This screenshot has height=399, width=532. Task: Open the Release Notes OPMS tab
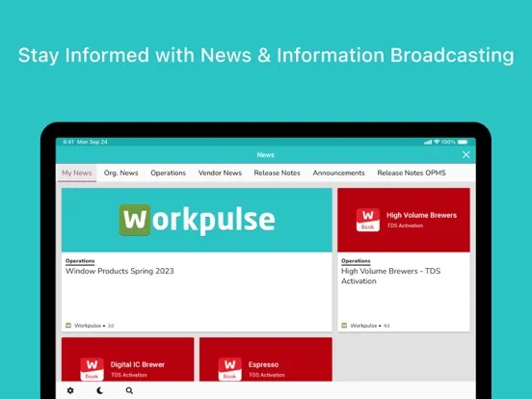(x=412, y=173)
